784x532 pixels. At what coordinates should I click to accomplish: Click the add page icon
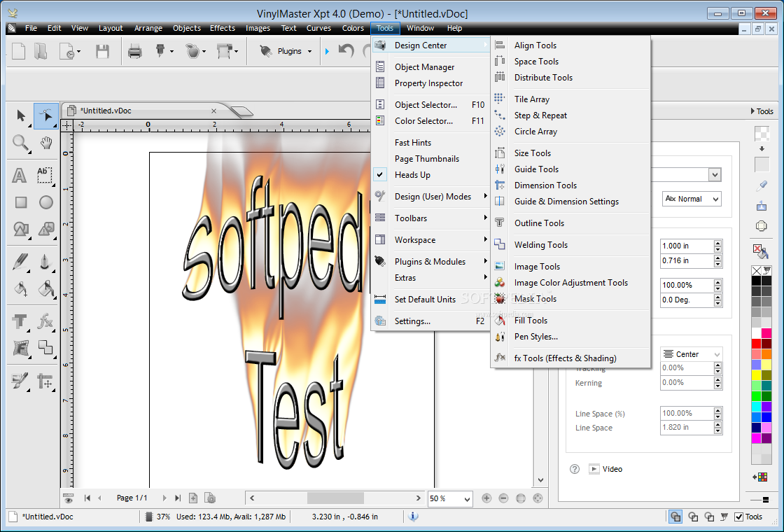(193, 498)
